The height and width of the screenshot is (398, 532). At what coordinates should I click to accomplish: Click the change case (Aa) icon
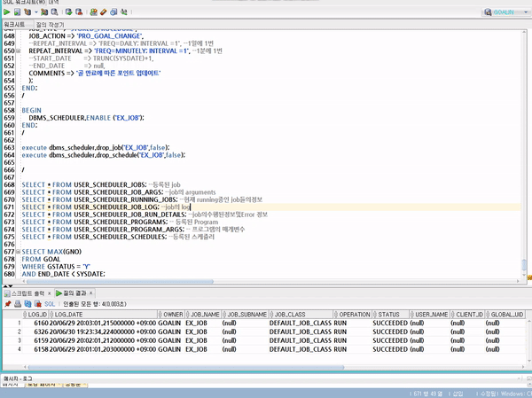point(124,12)
